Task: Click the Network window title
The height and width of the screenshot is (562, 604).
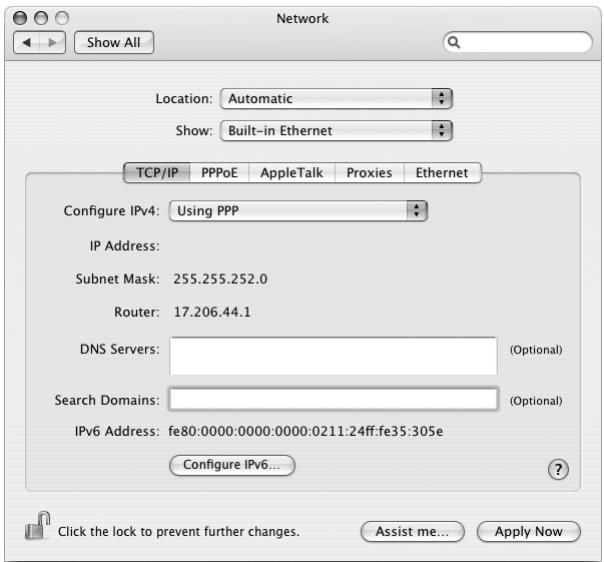Action: [x=302, y=18]
